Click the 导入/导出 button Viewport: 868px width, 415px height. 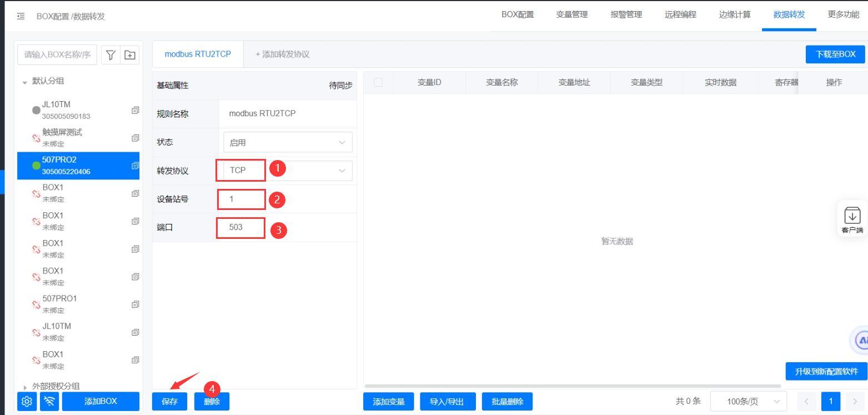coord(447,402)
